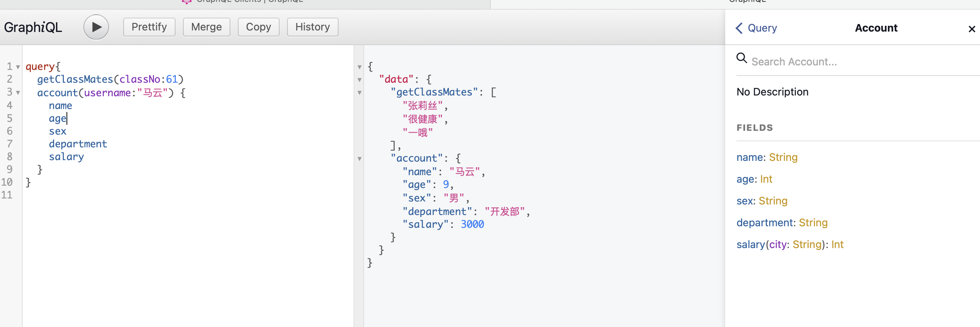Collapse the root object in result pane
980x327 pixels.
pyautogui.click(x=359, y=67)
